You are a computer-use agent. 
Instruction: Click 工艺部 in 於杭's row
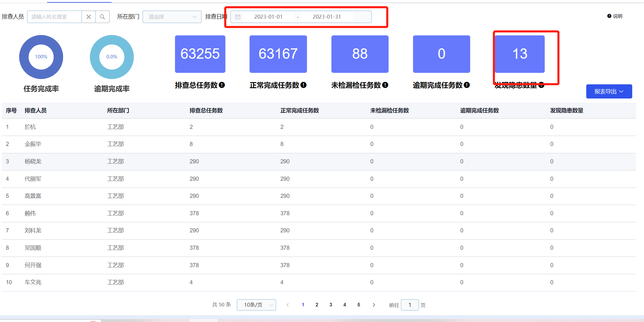click(x=115, y=127)
